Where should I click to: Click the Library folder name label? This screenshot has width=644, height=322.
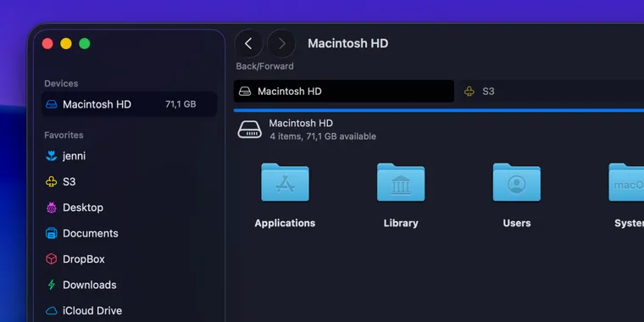(x=401, y=223)
